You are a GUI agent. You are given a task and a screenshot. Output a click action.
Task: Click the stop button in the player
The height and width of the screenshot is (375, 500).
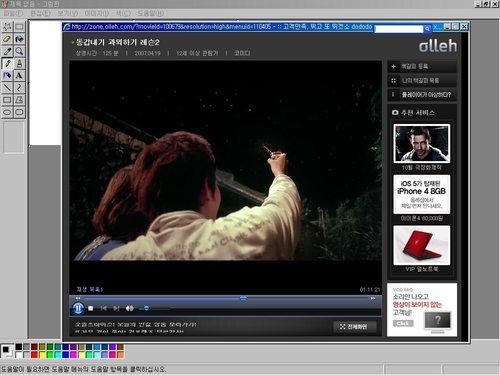click(90, 308)
